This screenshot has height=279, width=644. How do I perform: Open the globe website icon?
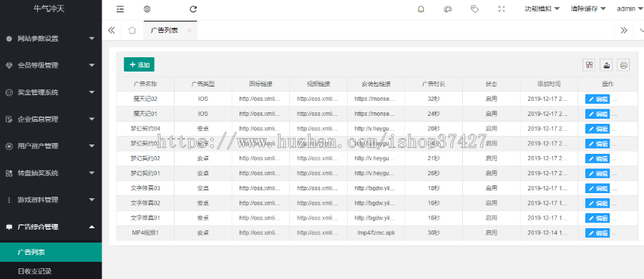tap(147, 9)
